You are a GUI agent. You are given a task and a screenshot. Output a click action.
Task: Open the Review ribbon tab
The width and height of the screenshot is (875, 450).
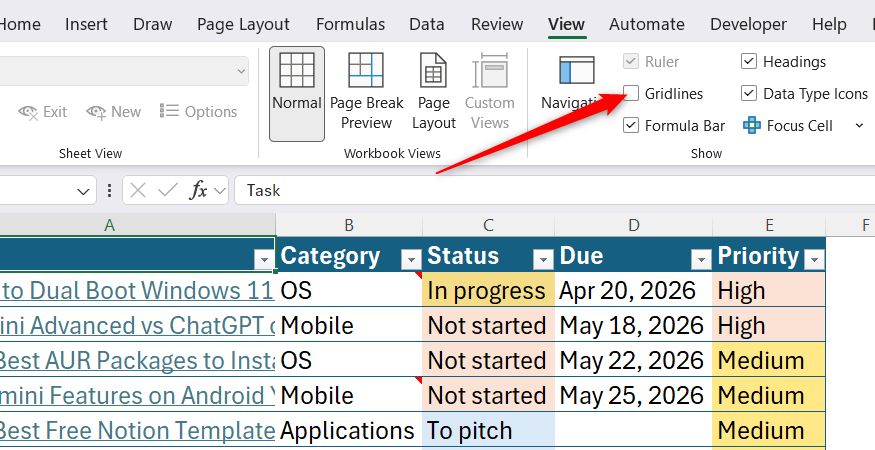coord(497,25)
